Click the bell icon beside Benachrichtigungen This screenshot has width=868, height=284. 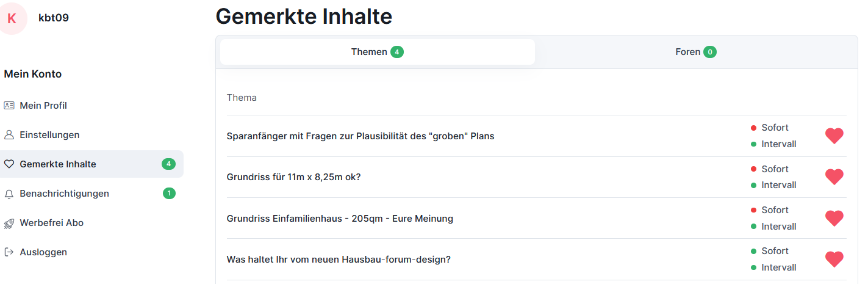coord(9,194)
